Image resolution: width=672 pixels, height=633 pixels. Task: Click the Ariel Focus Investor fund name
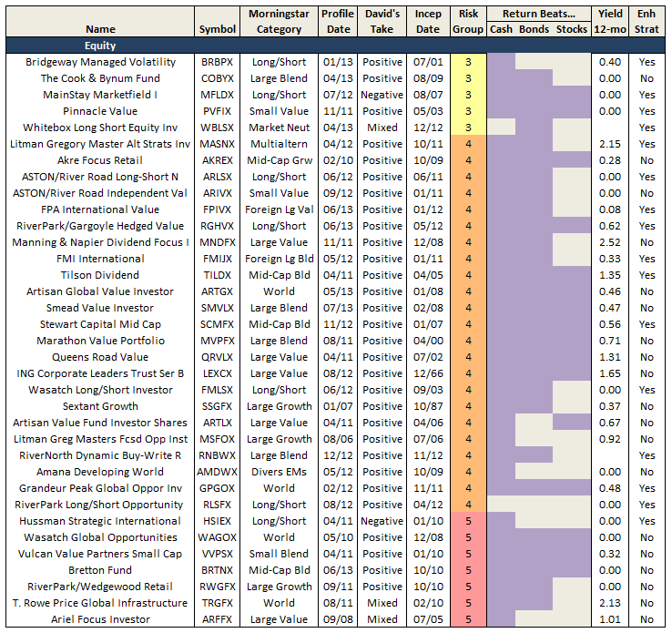tap(102, 619)
